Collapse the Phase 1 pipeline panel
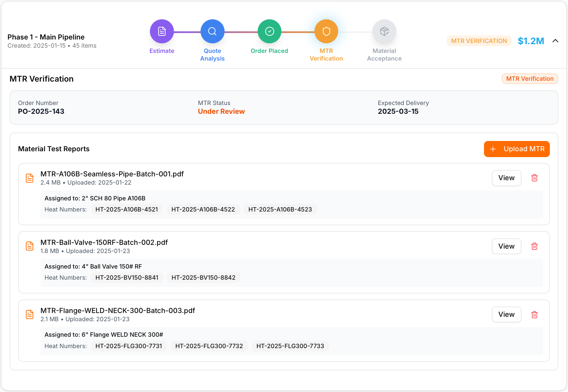Viewport: 568px width, 392px height. (x=555, y=41)
